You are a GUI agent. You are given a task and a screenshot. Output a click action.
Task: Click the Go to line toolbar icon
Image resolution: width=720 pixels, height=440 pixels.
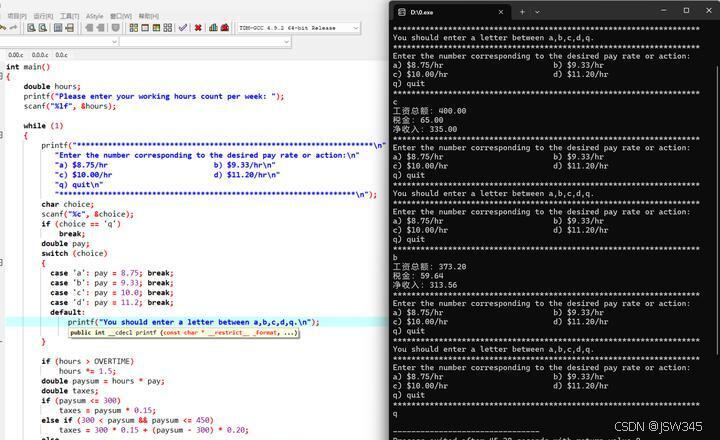[69, 28]
